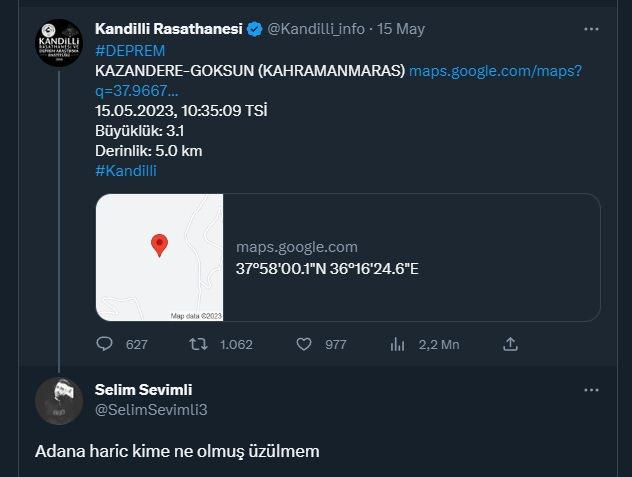The image size is (632, 477).
Task: Like the Kandilli earthquake tweet
Action: tap(304, 344)
